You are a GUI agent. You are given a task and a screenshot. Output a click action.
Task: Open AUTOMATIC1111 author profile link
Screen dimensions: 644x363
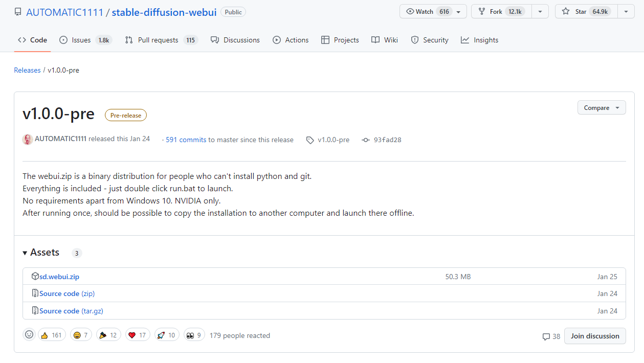coord(60,139)
